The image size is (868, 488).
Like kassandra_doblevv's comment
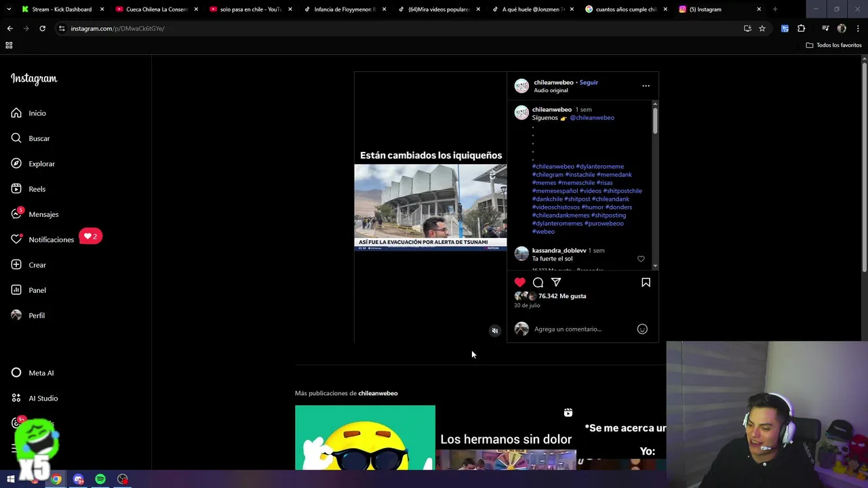641,259
